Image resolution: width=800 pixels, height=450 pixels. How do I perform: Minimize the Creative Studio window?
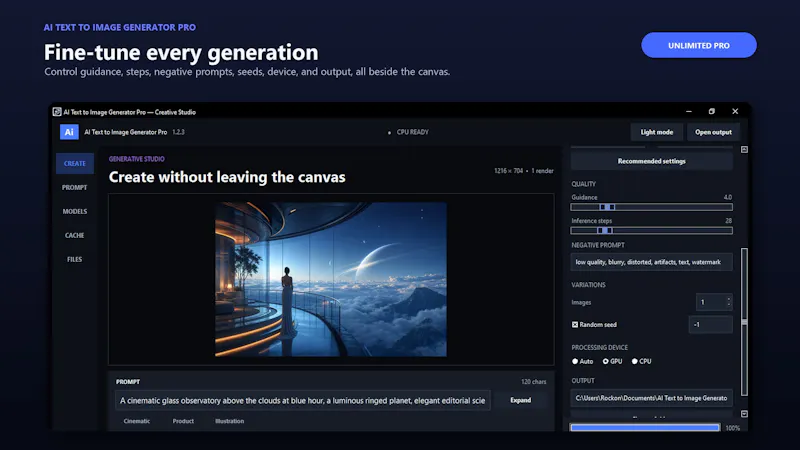pyautogui.click(x=689, y=111)
